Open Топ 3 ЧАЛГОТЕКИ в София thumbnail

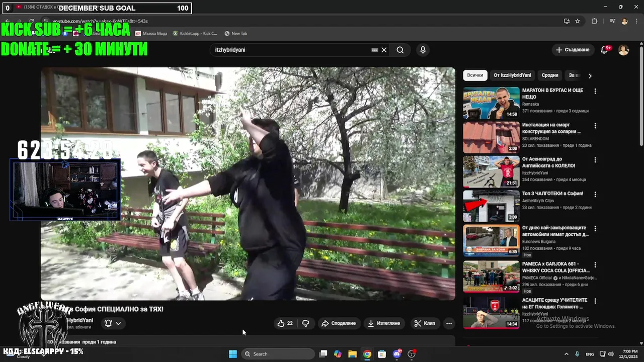[x=491, y=206]
